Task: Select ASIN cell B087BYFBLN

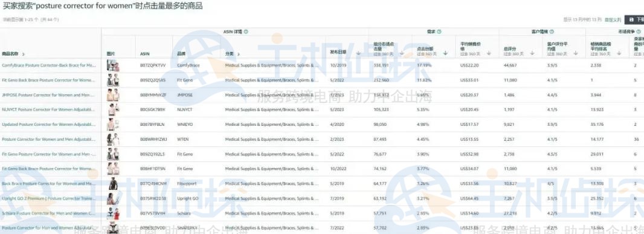Action: pos(152,125)
